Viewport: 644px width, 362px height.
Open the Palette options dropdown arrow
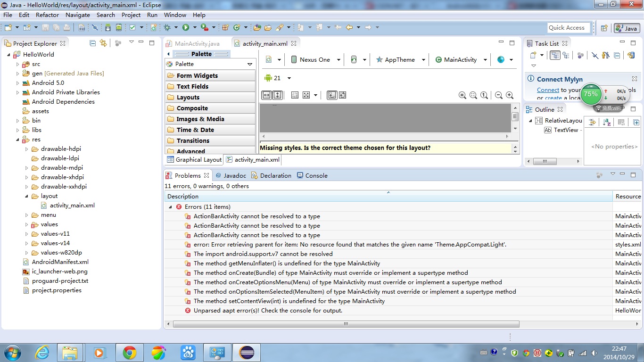point(250,64)
